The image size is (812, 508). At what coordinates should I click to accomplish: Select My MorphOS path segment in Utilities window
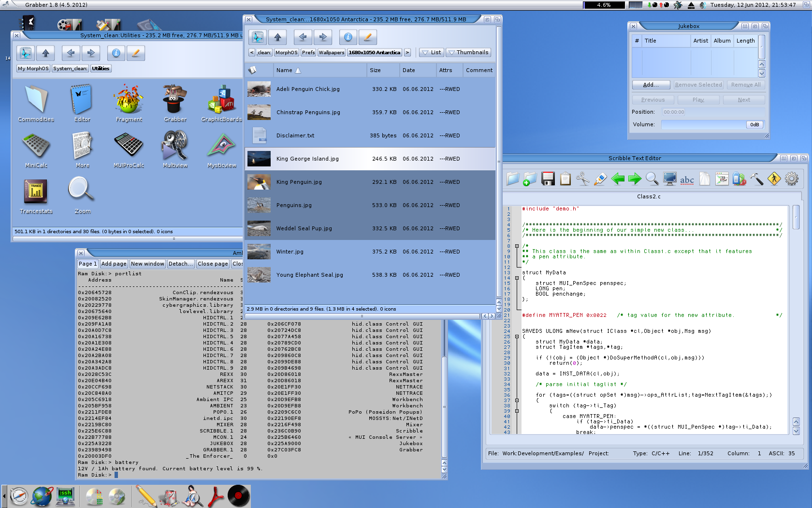tap(33, 69)
